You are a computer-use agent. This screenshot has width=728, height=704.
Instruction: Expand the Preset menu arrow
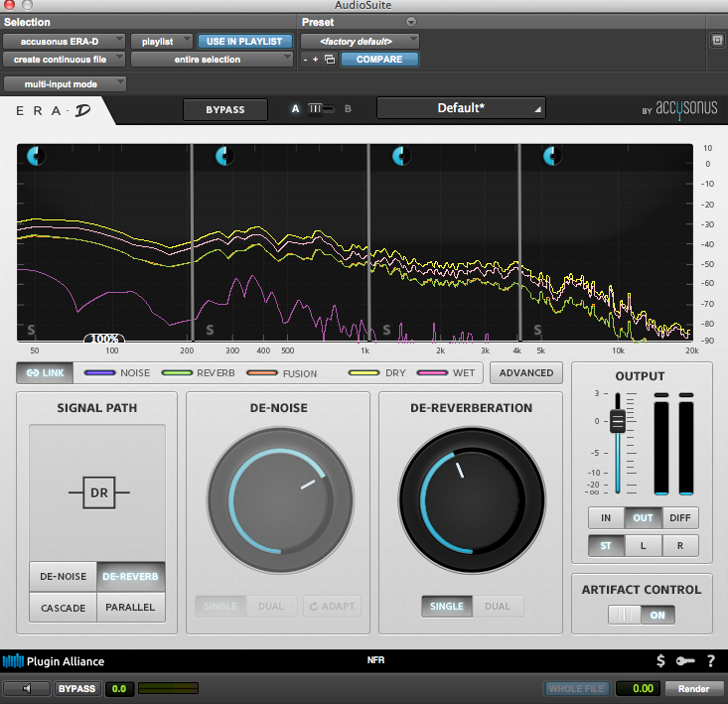pos(411,22)
